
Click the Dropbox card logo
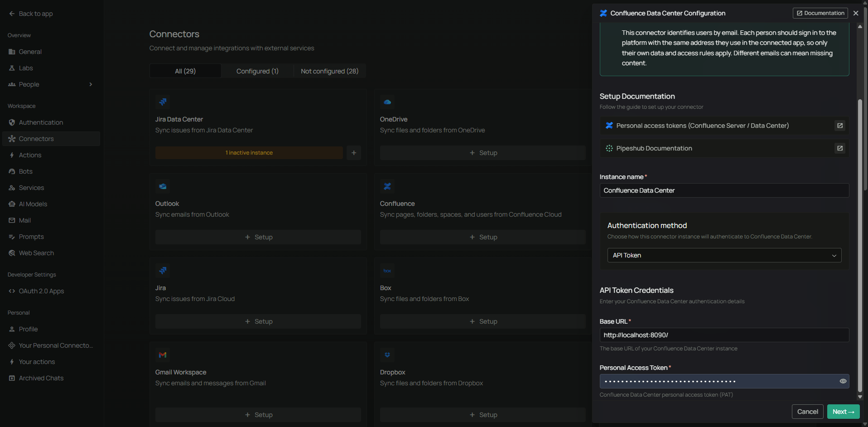point(387,355)
